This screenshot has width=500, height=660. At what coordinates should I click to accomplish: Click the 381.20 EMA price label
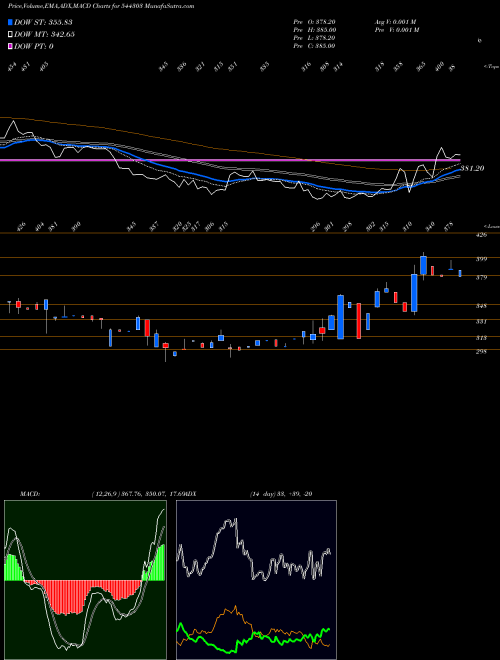[473, 168]
